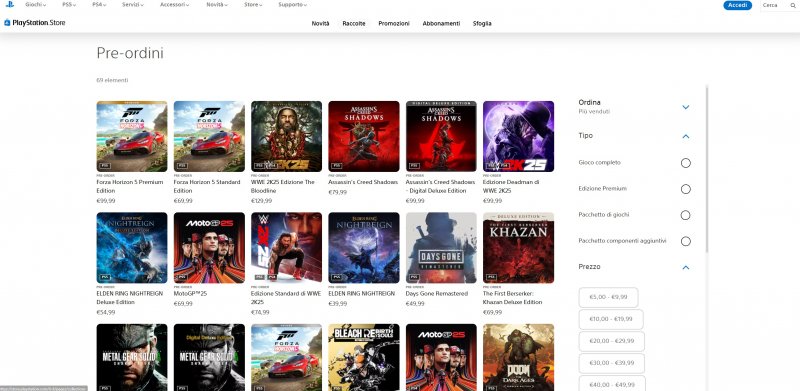Click the MotoGP™25 title text
Image resolution: width=800 pixels, height=391 pixels.
tap(190, 294)
